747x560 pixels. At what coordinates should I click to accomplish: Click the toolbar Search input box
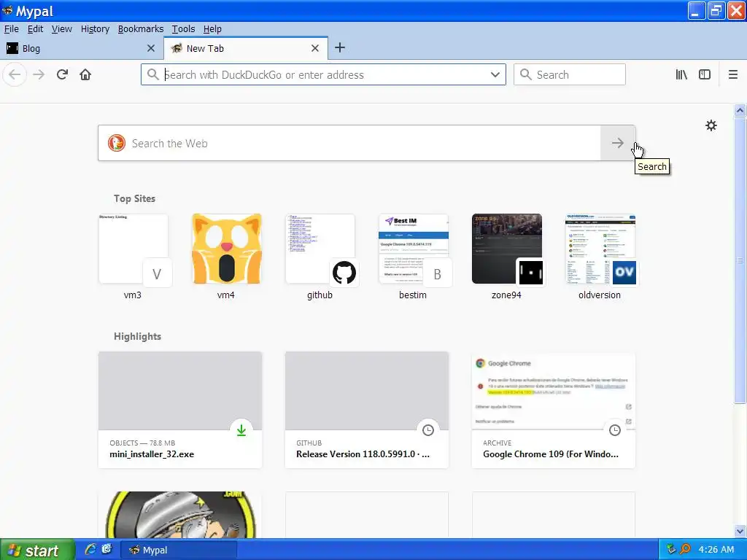[x=570, y=75]
